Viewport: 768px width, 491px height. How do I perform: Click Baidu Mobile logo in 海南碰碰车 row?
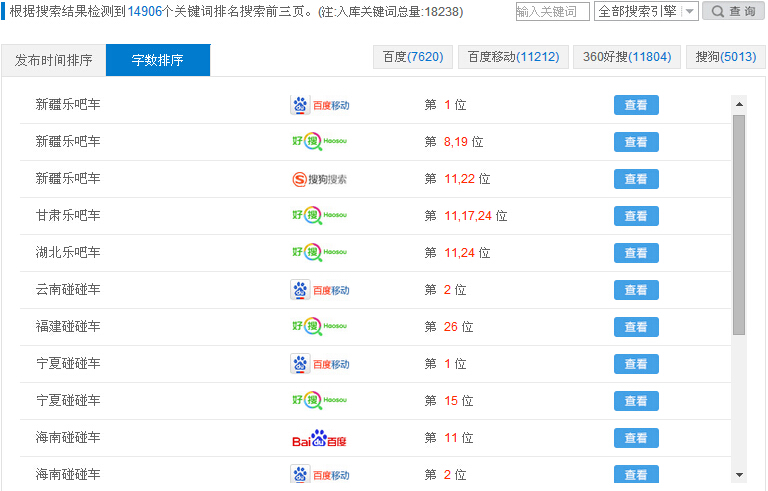[x=320, y=474]
